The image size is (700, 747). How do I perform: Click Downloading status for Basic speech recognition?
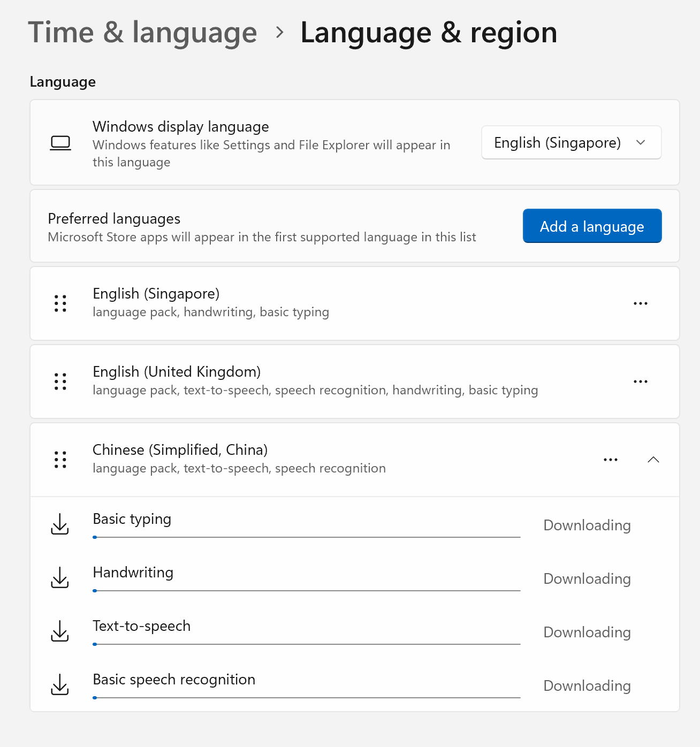click(x=587, y=686)
